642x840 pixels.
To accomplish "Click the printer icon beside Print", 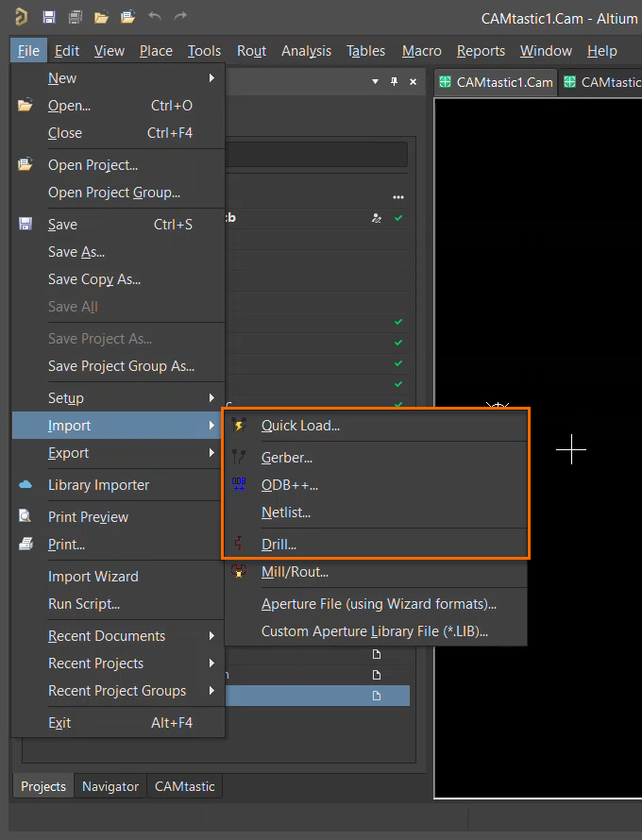I will [x=25, y=544].
